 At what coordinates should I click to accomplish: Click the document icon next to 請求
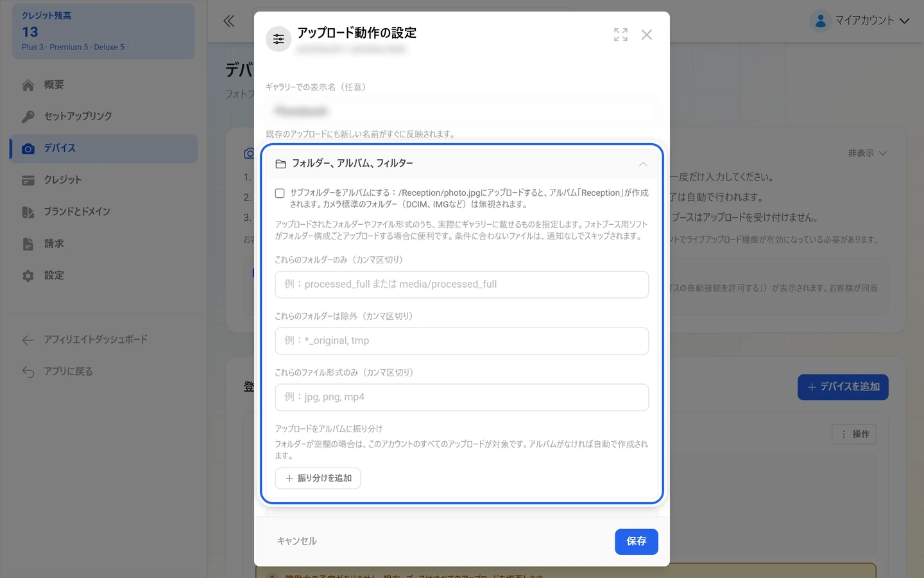pyautogui.click(x=28, y=244)
